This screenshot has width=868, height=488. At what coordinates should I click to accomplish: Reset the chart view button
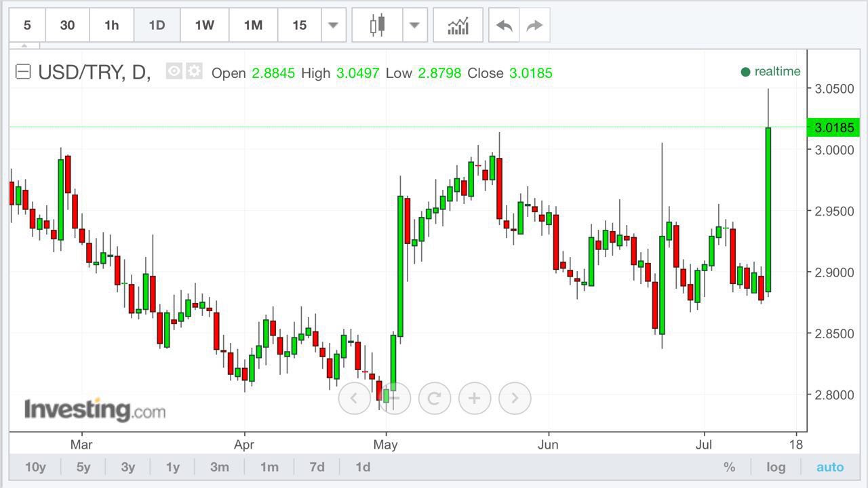point(435,398)
